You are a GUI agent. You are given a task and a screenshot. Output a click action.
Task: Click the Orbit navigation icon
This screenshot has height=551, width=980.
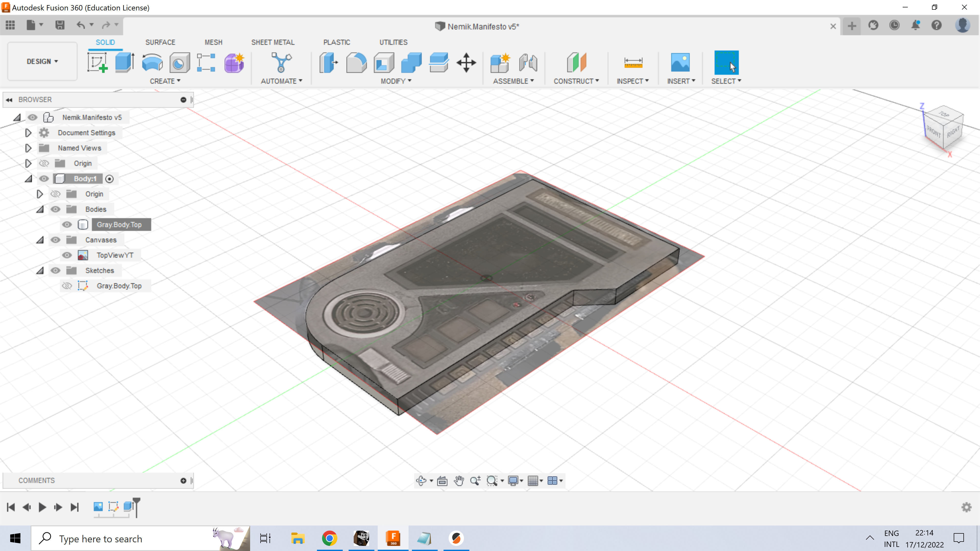(x=421, y=481)
